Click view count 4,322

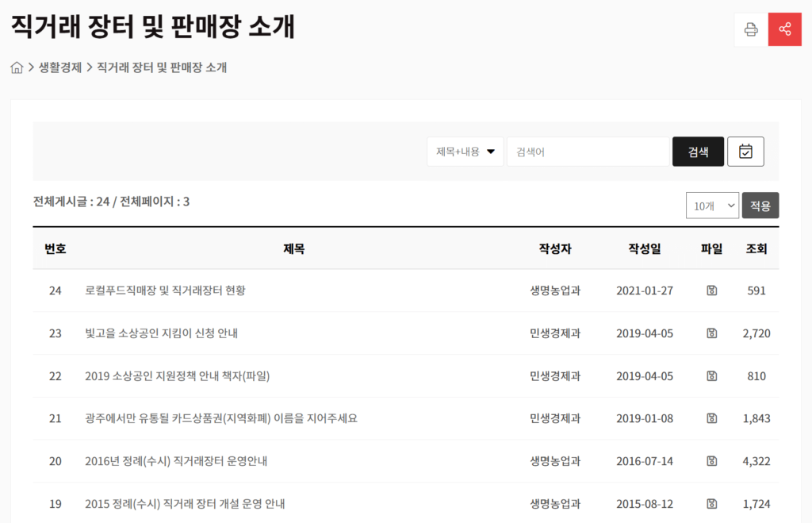756,461
